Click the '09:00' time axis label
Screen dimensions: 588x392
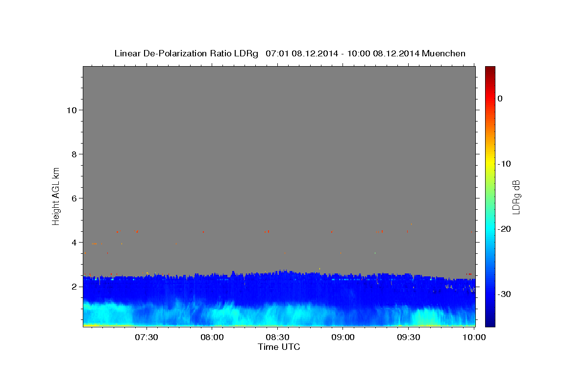[x=343, y=337]
